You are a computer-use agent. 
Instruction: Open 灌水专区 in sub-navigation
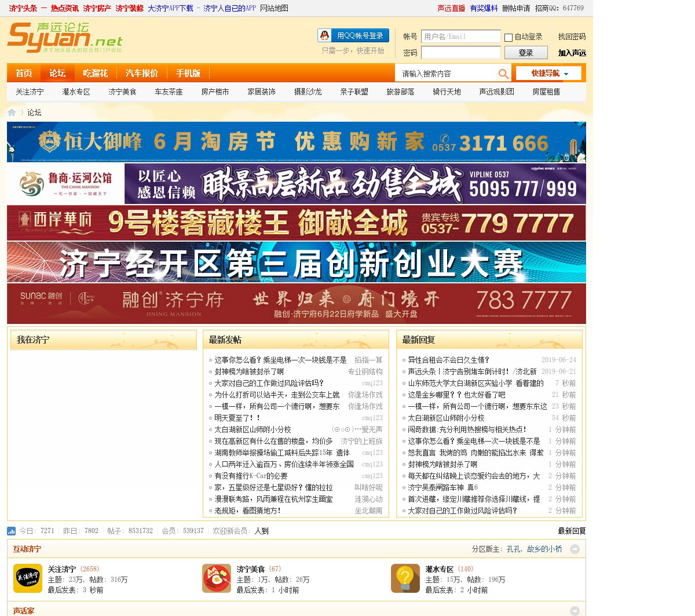76,92
